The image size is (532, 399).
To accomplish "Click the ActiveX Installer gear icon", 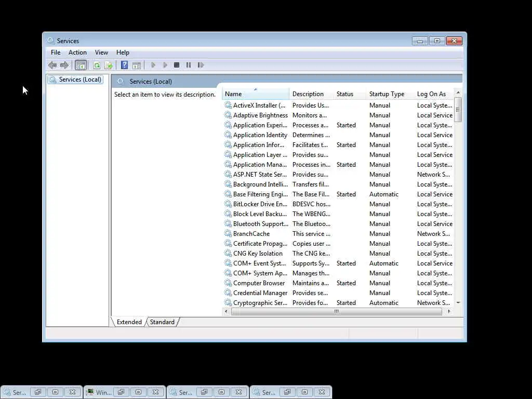I will coord(228,105).
